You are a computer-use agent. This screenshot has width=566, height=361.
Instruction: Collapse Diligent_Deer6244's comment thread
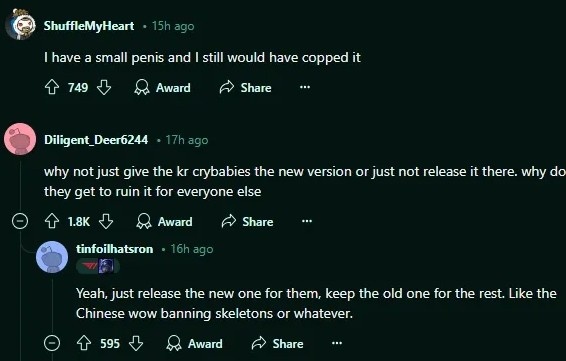click(20, 221)
